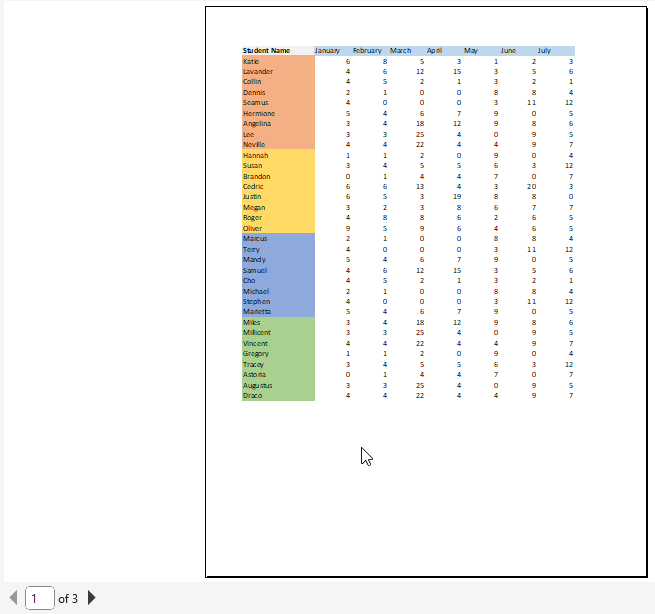Click the 'February' column header
The width and height of the screenshot is (655, 614).
click(367, 51)
